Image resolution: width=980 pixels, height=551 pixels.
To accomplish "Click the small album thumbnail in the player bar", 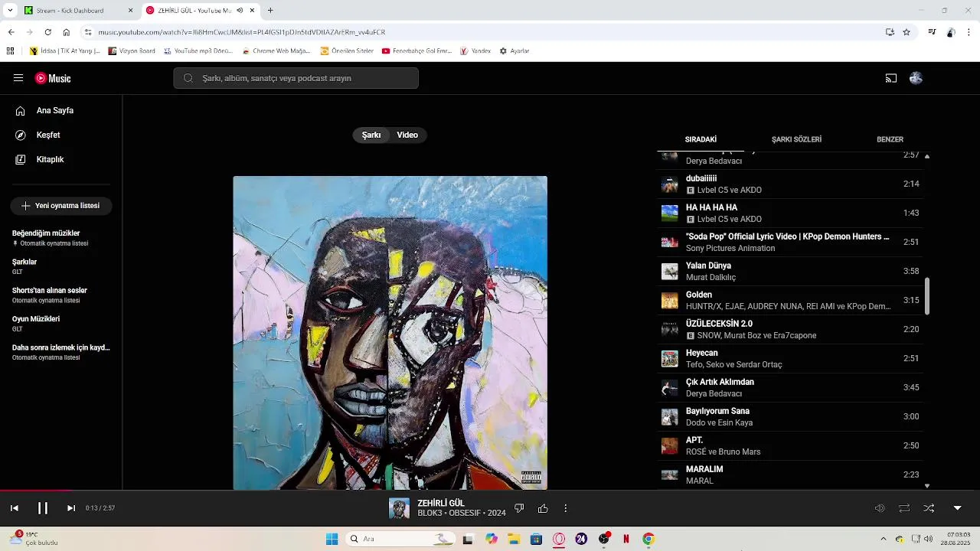I will (x=399, y=508).
